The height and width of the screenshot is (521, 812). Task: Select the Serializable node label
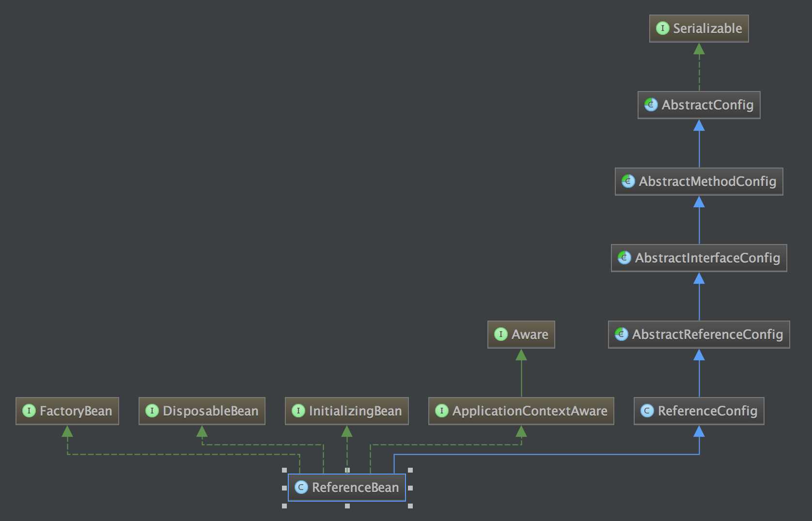(x=707, y=29)
